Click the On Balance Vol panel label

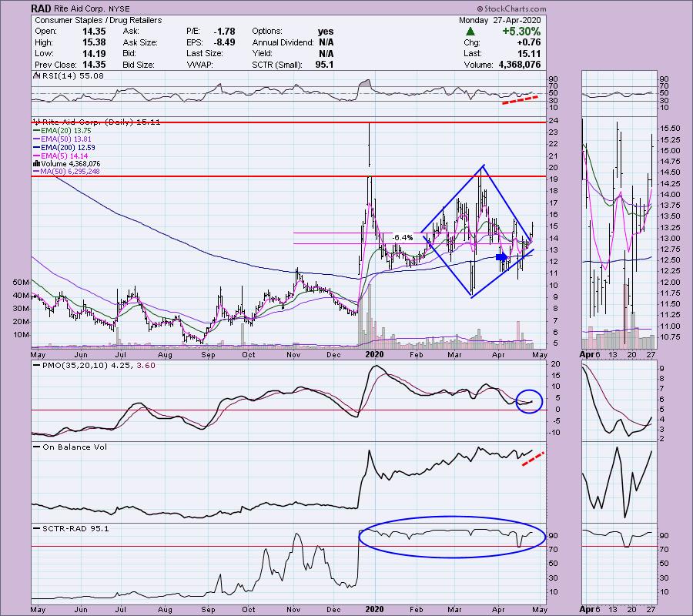(75, 447)
